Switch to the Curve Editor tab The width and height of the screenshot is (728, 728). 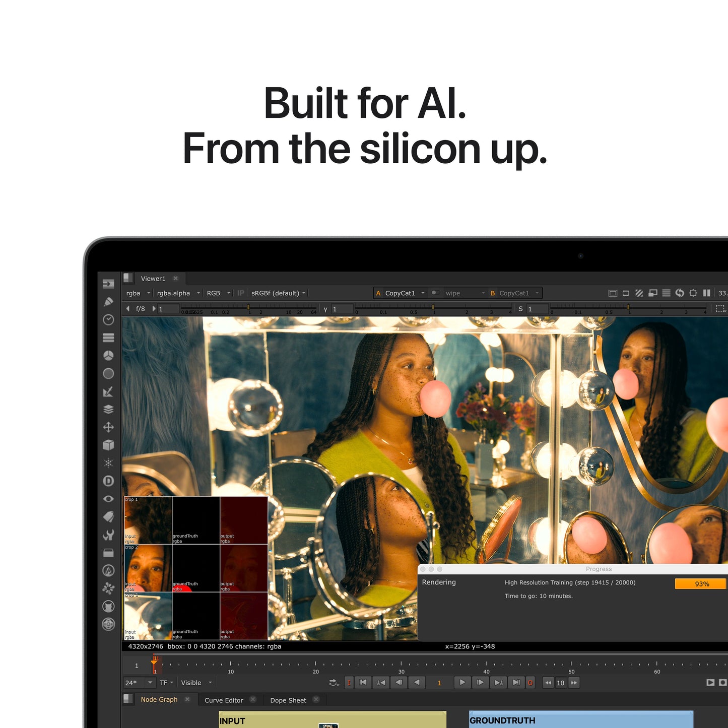point(224,700)
